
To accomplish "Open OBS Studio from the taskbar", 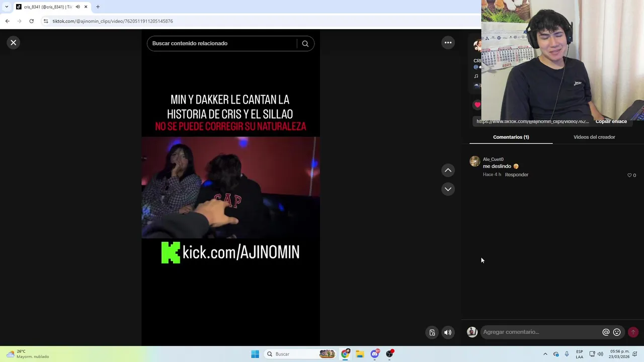I will point(389,354).
